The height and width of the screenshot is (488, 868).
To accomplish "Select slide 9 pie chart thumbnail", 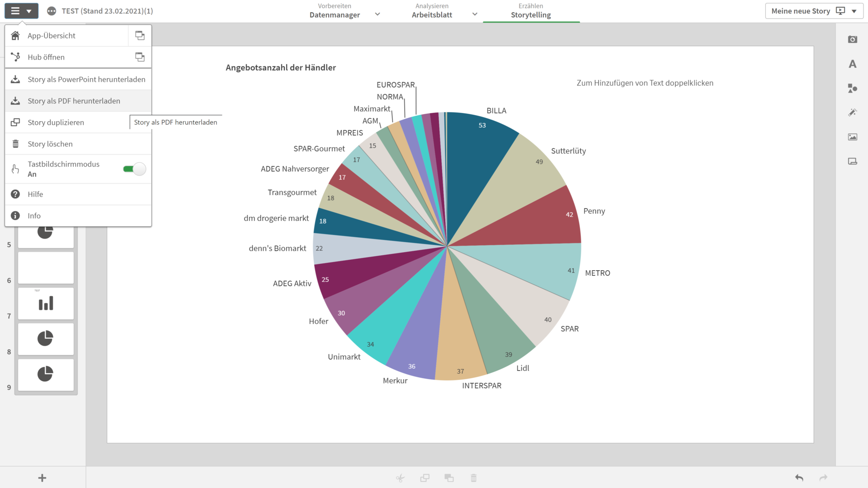I will click(x=46, y=375).
